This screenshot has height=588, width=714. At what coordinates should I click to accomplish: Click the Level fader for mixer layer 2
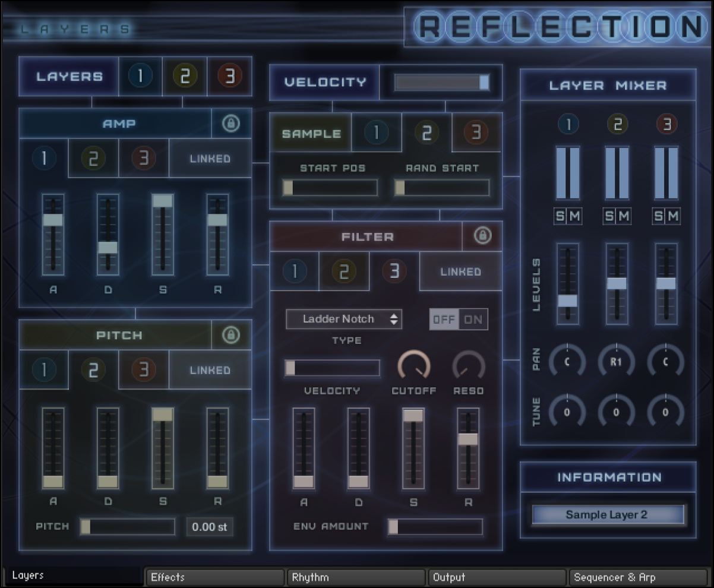pos(617,284)
